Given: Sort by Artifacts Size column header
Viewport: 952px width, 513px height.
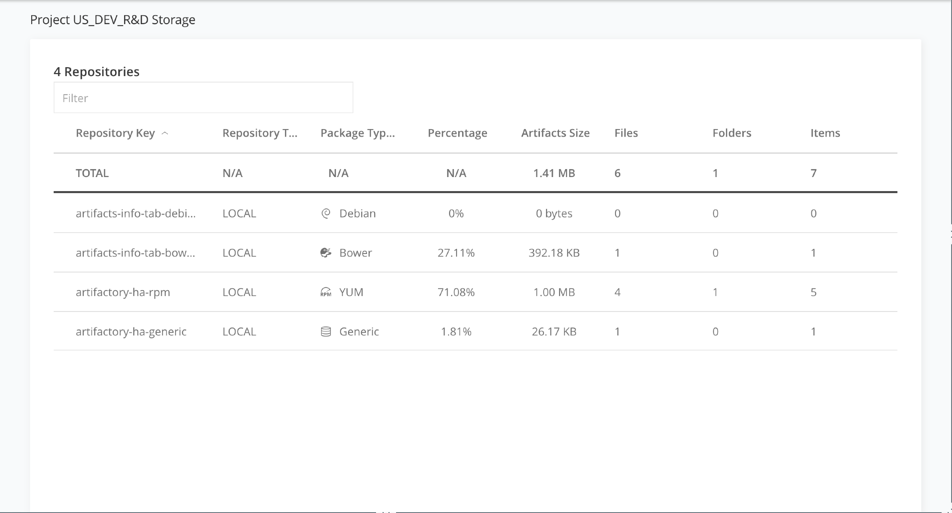Looking at the screenshot, I should click(555, 133).
